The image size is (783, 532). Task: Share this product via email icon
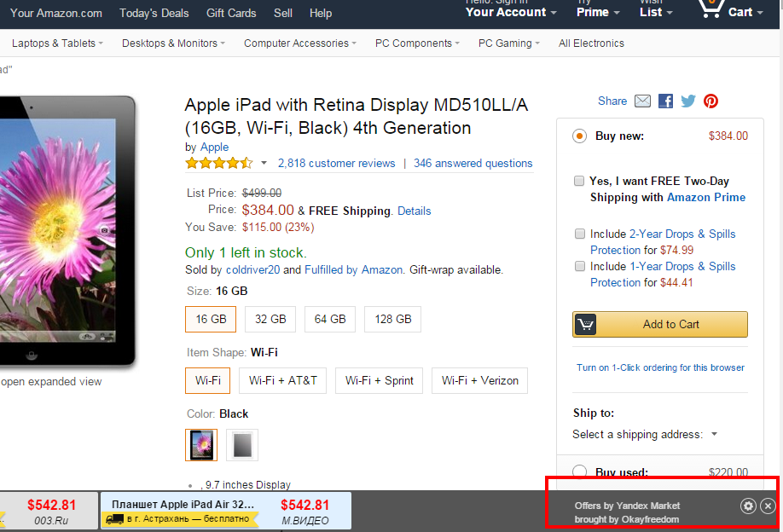(642, 101)
